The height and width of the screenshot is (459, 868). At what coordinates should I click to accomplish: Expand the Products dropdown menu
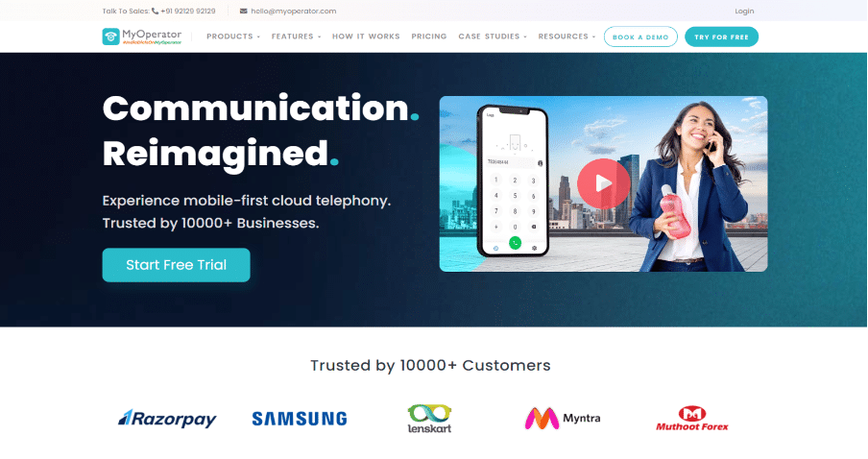[x=233, y=36]
